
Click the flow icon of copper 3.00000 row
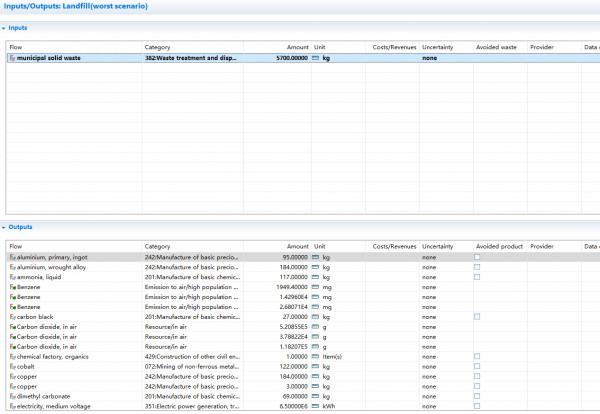click(x=13, y=386)
